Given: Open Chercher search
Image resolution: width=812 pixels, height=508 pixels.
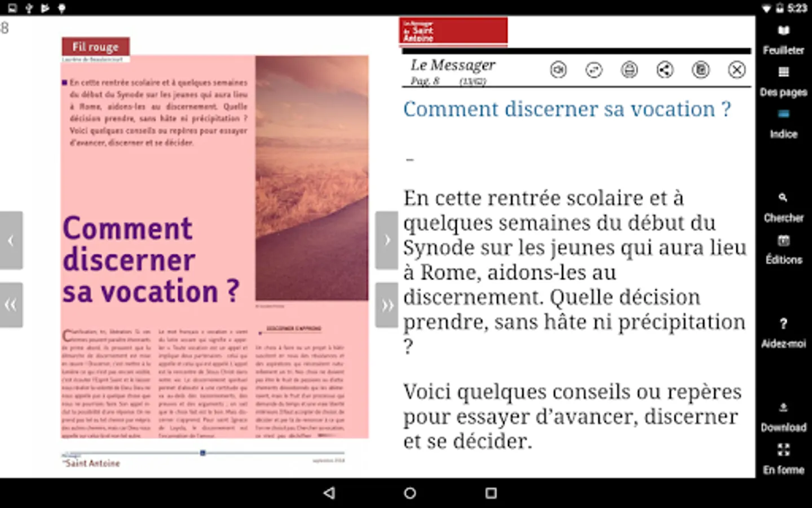Looking at the screenshot, I should (x=783, y=208).
